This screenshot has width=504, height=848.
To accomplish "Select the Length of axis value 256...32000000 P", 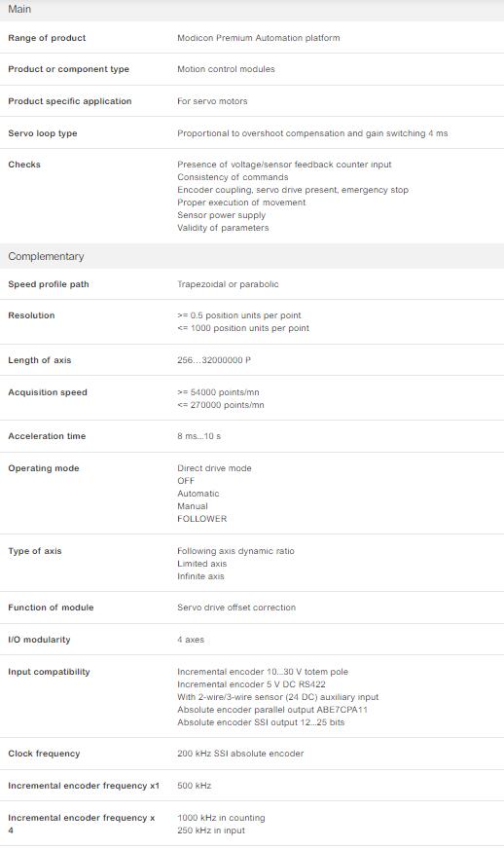I will coord(214,360).
